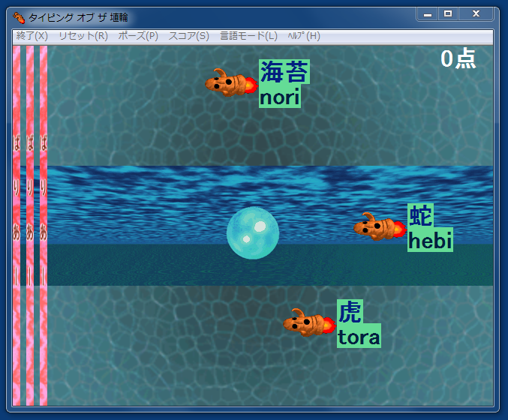Close the game window
Screen dimensions: 508x420
coord(476,14)
